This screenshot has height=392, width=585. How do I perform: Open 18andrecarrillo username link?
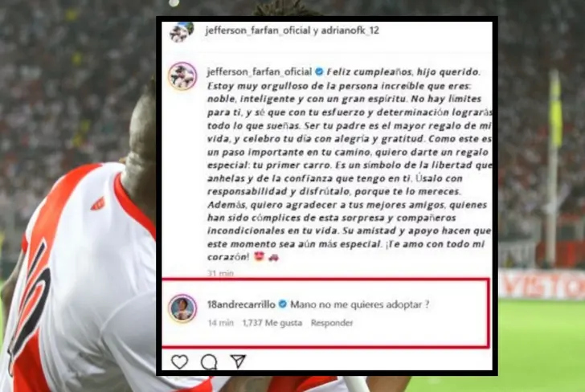[241, 304]
